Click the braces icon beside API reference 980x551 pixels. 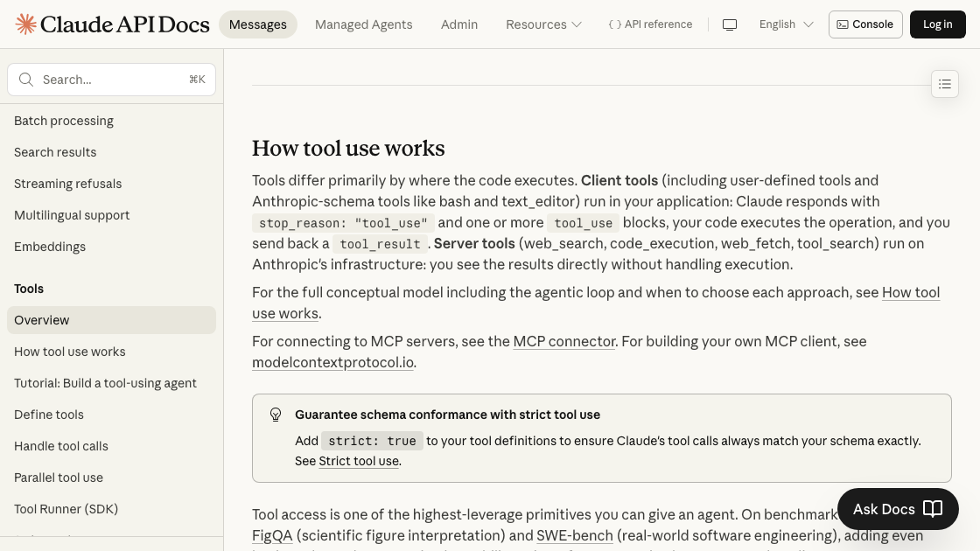614,24
